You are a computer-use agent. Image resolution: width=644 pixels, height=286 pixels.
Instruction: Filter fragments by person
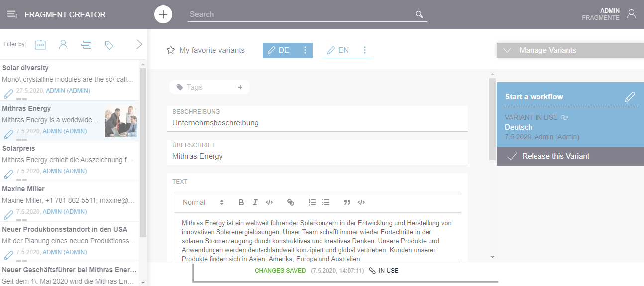pos(63,45)
